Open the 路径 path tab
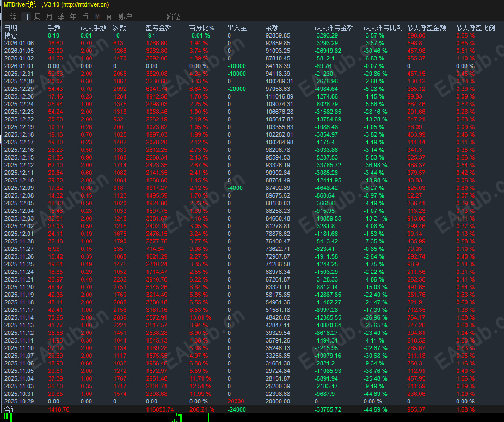504x422 pixels. tap(173, 16)
